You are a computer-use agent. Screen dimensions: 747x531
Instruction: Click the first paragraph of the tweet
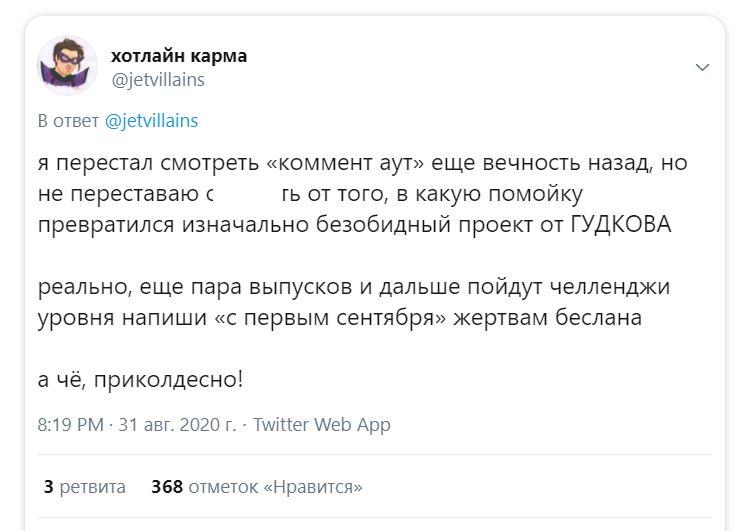pyautogui.click(x=350, y=193)
